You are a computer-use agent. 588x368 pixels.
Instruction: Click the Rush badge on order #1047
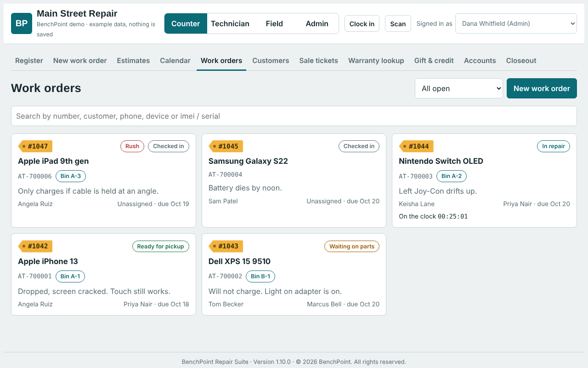coord(132,146)
